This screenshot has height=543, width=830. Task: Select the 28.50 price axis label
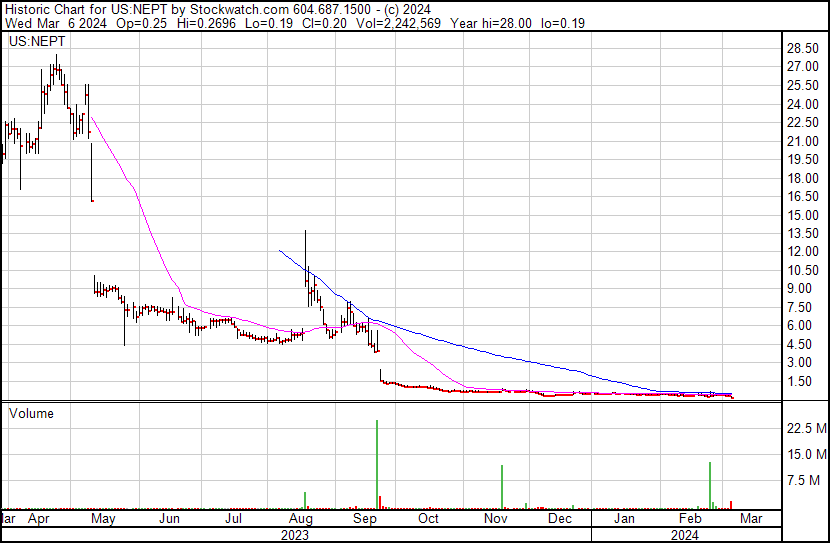pos(803,49)
